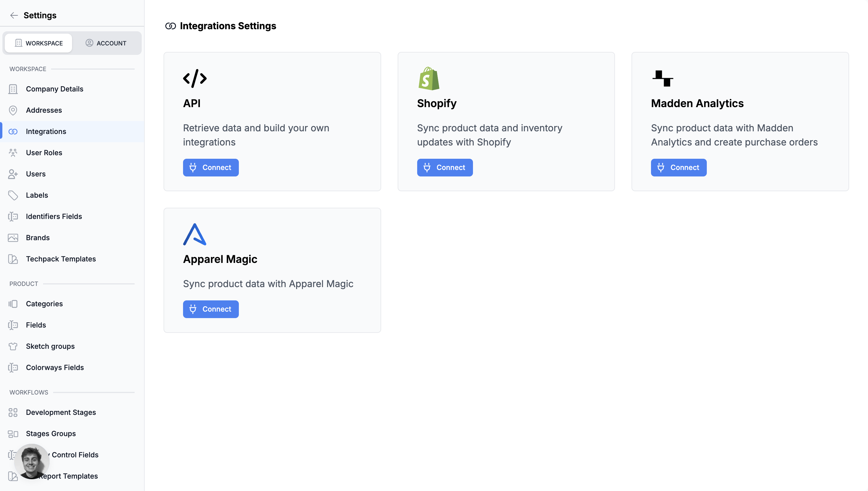Switch to the Account tab
The width and height of the screenshot is (868, 491).
click(x=106, y=43)
